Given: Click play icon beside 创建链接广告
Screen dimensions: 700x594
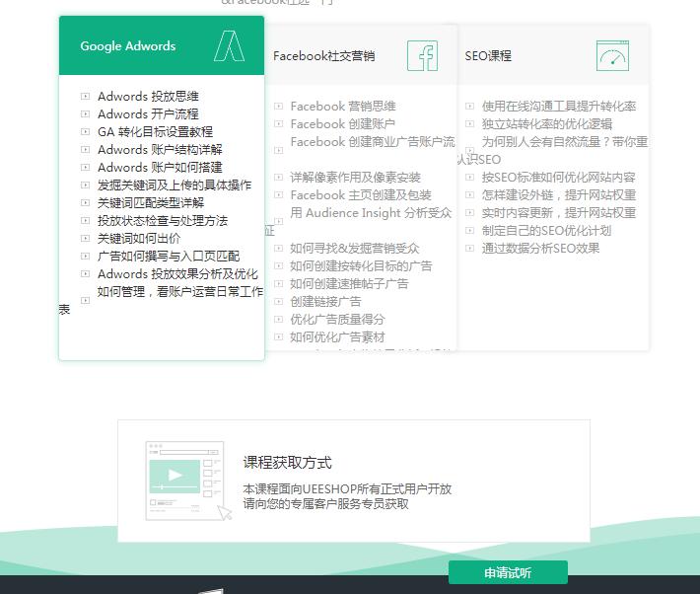Looking at the screenshot, I should [x=279, y=302].
